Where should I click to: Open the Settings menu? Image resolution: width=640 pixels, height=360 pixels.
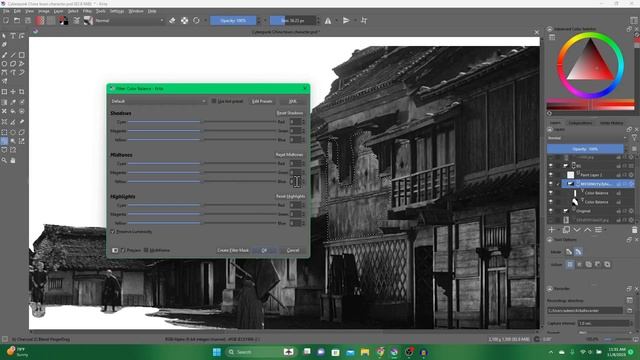pyautogui.click(x=116, y=11)
